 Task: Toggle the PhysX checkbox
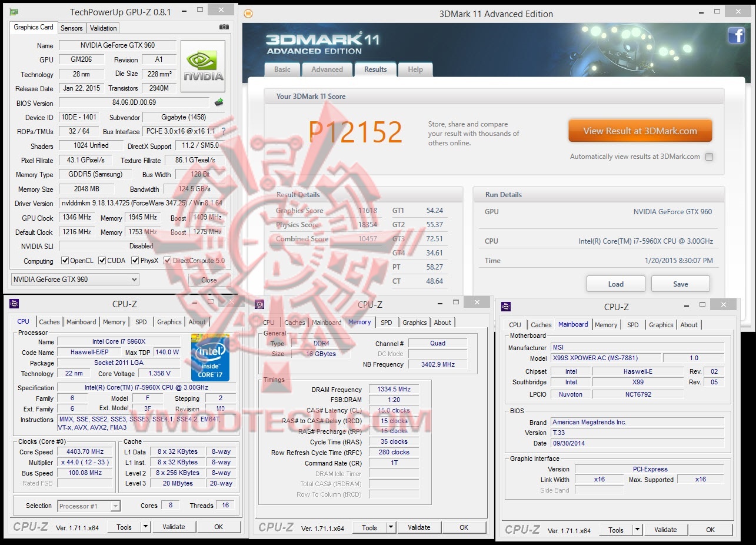tap(135, 261)
